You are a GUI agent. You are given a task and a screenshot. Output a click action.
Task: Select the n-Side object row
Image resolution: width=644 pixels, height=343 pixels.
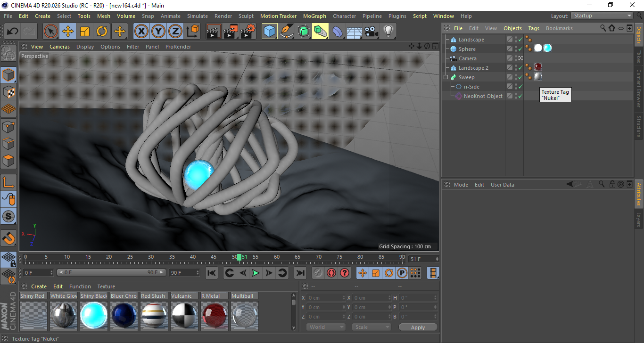(471, 87)
